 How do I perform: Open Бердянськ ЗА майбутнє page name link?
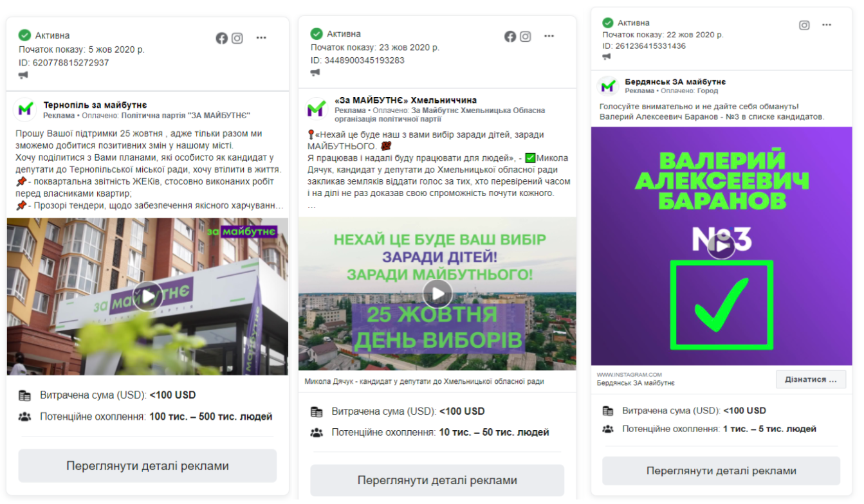coord(676,82)
